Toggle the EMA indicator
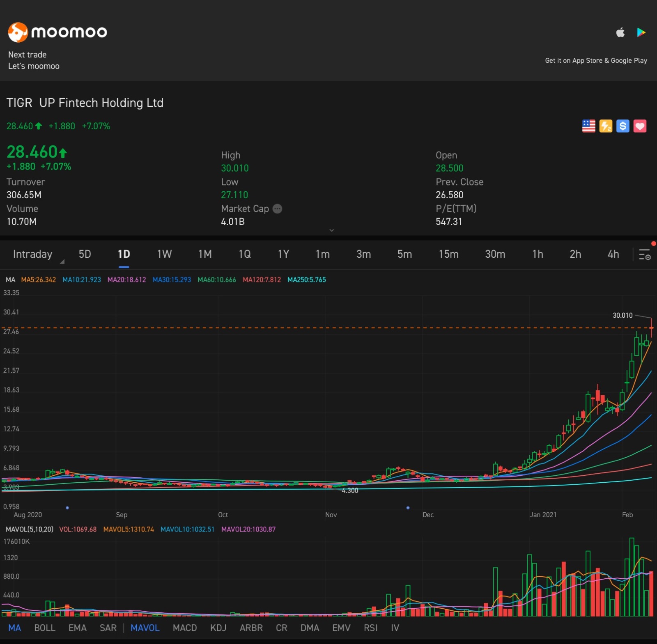Screen dimensions: 657x644 pyautogui.click(x=78, y=628)
